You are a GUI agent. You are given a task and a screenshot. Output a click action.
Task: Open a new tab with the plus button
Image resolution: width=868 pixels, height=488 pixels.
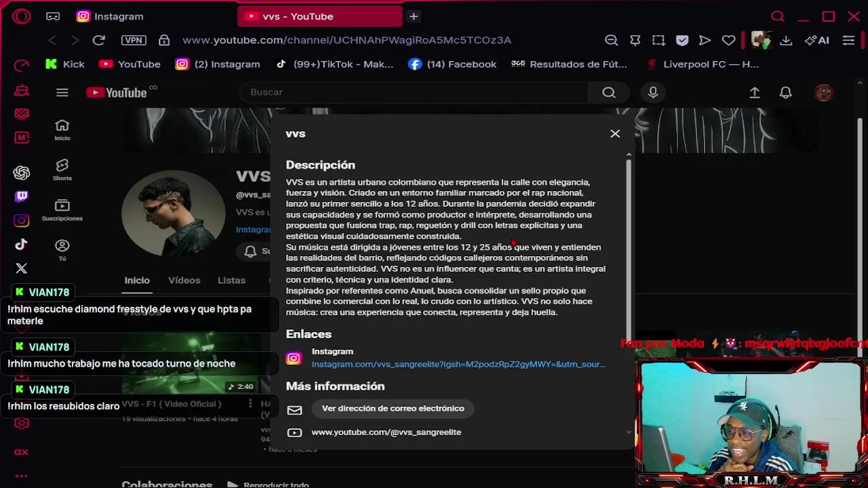coord(414,16)
